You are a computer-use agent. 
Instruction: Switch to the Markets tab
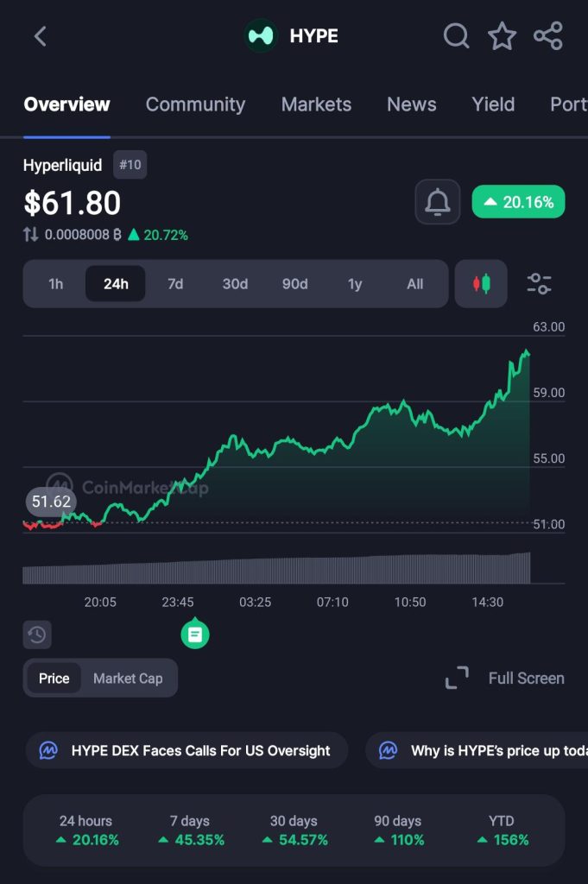tap(316, 104)
